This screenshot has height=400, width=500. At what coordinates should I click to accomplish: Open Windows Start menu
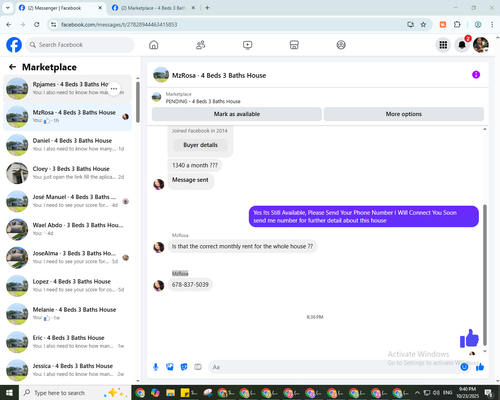(x=9, y=393)
